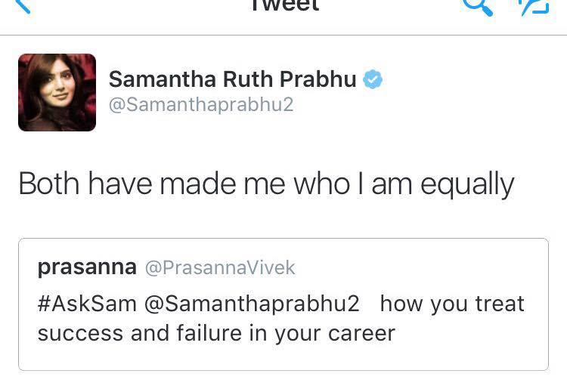Click the Tweet header title

283,6
